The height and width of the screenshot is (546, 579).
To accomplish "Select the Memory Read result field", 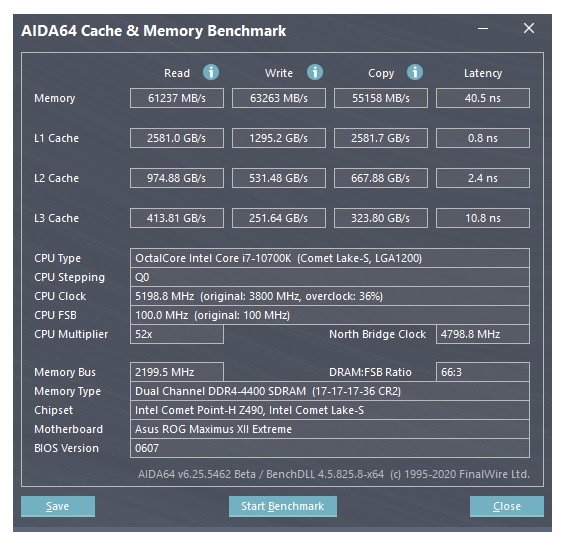I will click(x=177, y=98).
